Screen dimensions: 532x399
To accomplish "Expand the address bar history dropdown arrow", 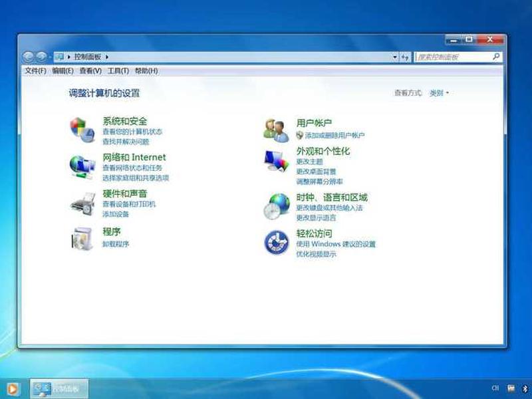I will [x=394, y=57].
